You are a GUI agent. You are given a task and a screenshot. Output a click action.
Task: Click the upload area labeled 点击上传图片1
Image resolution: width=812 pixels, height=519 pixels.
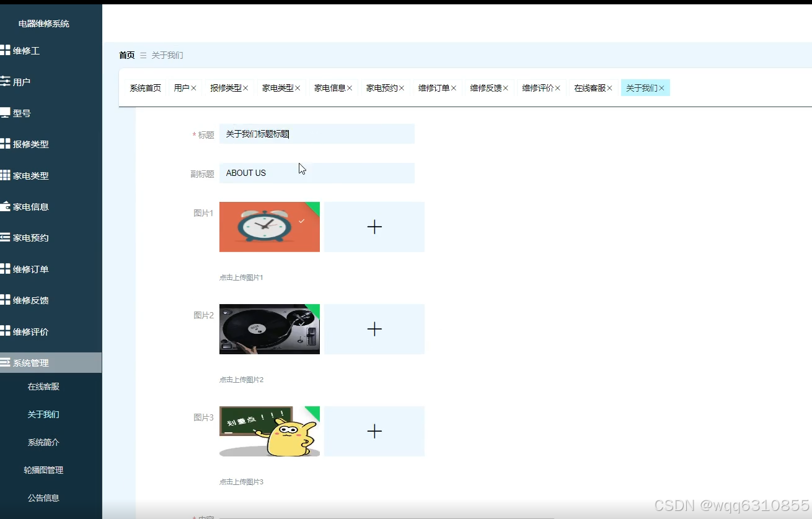coord(374,227)
